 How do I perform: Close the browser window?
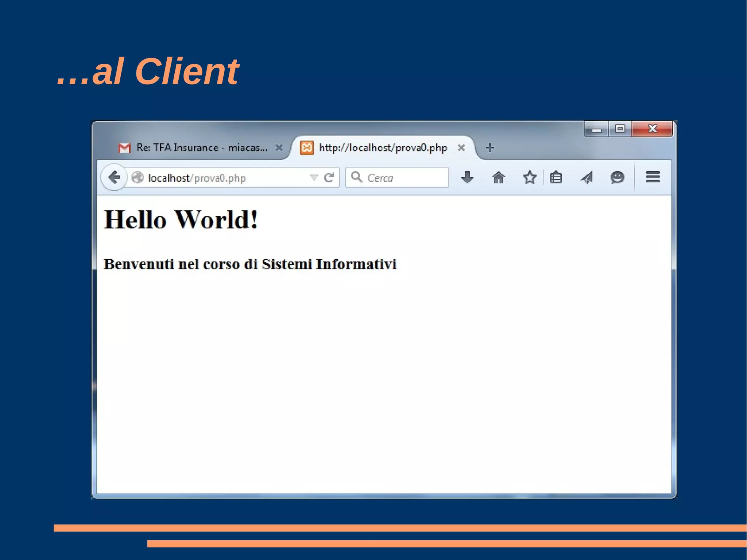tap(652, 129)
